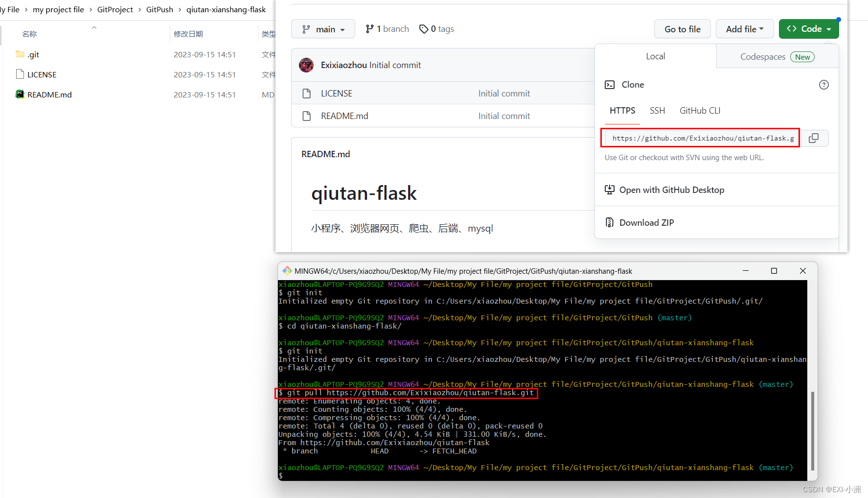
Task: Expand chevron after GitPush breadcrumb
Action: (x=180, y=9)
